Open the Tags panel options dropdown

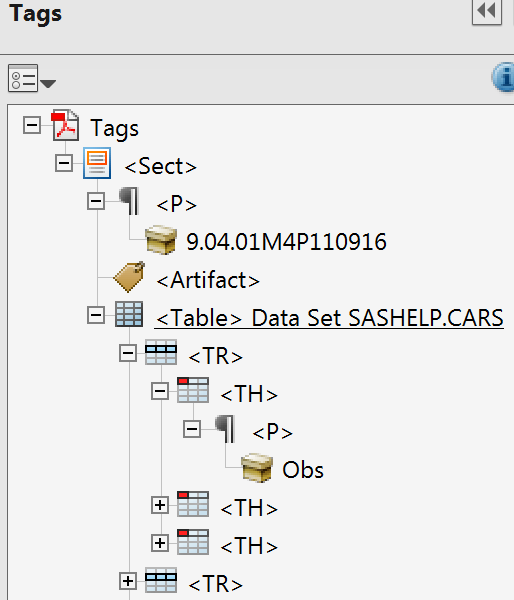pyautogui.click(x=32, y=78)
